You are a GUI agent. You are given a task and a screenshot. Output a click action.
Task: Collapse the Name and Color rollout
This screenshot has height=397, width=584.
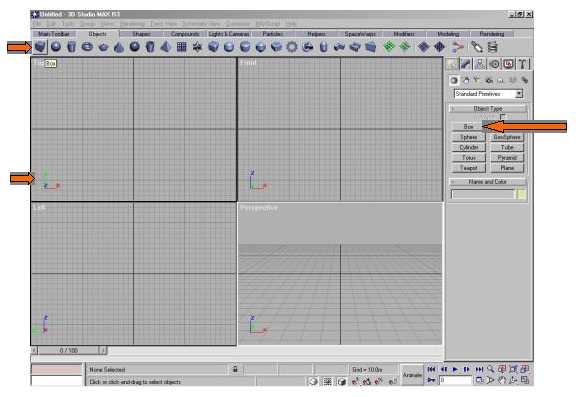coord(488,182)
